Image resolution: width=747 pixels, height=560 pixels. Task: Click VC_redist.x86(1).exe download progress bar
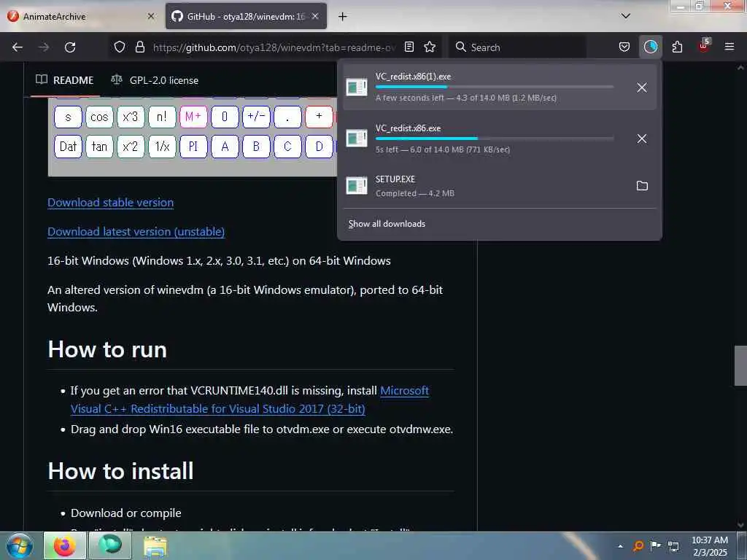[x=494, y=87]
